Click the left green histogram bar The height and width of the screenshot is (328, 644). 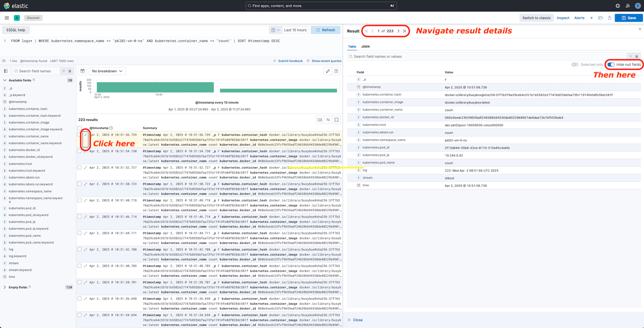(155, 87)
